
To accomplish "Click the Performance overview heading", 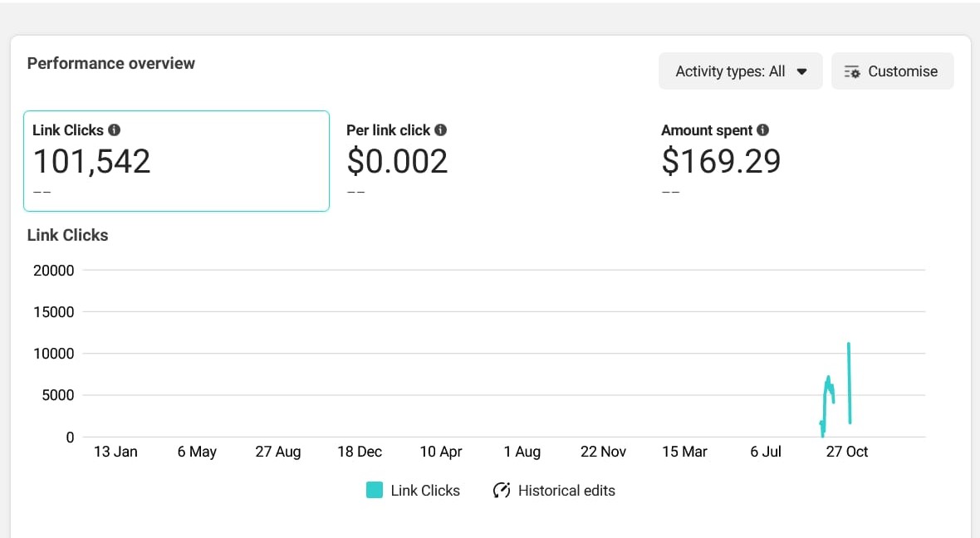I will pyautogui.click(x=111, y=63).
